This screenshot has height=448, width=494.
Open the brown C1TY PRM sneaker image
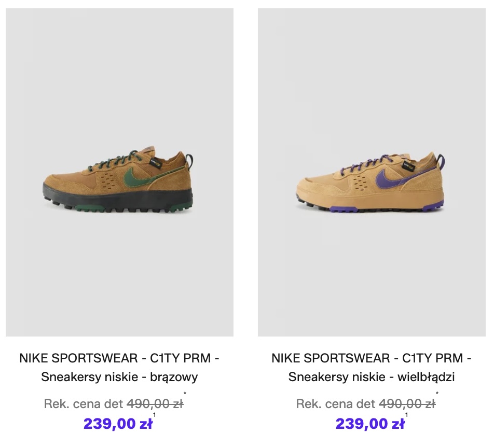pos(119,172)
